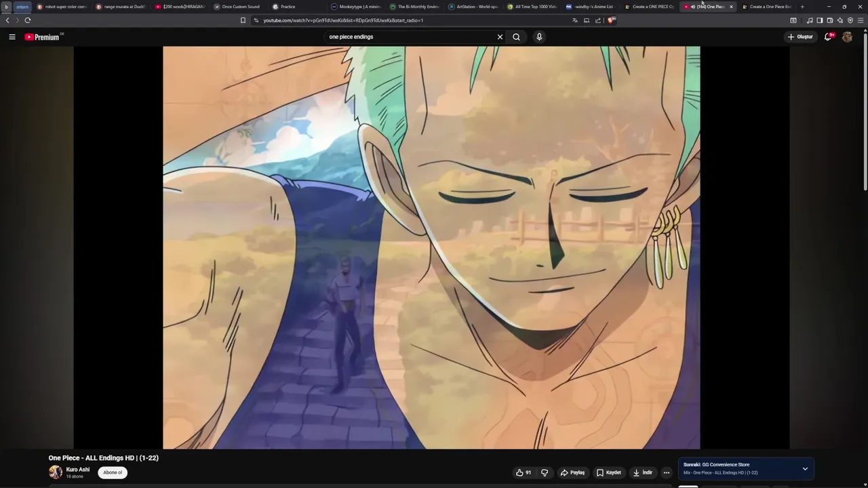Clear the search box with X
This screenshot has height=488, width=868.
click(x=500, y=37)
